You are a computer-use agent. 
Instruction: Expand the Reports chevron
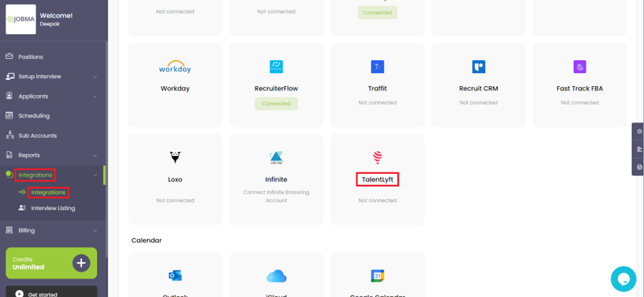pos(95,155)
